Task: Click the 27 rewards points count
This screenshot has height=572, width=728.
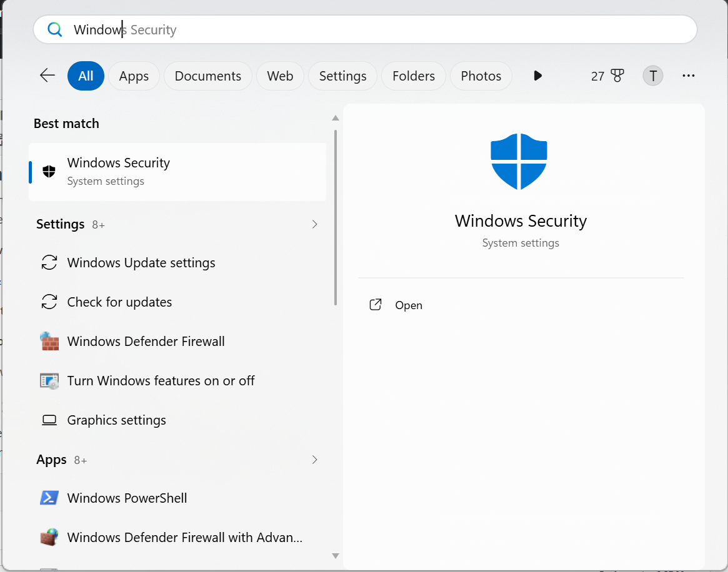Action: 597,76
